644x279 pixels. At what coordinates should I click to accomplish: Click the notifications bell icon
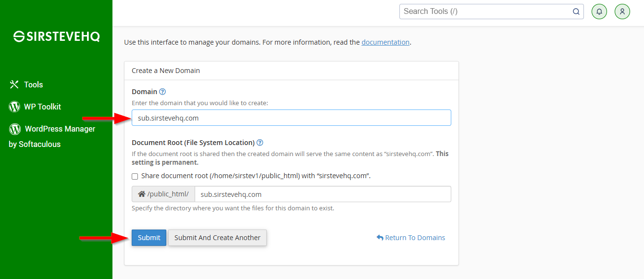coord(599,12)
